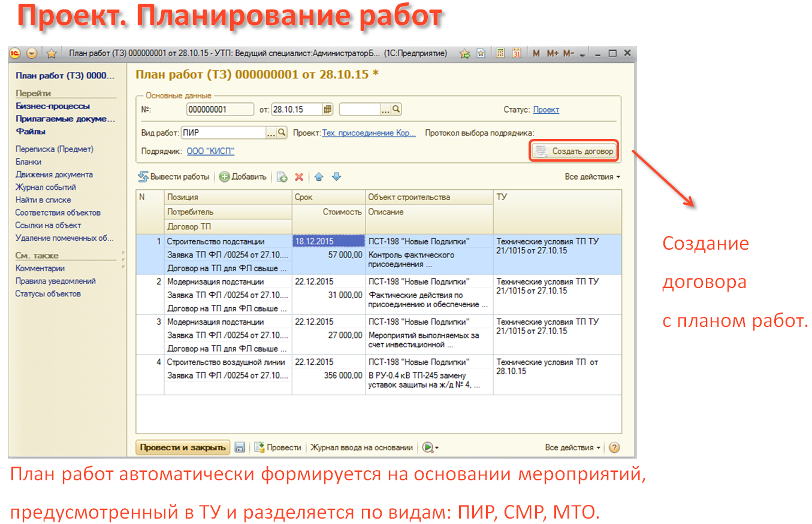Click the document number input field
The width and height of the screenshot is (812, 524).
coord(211,110)
